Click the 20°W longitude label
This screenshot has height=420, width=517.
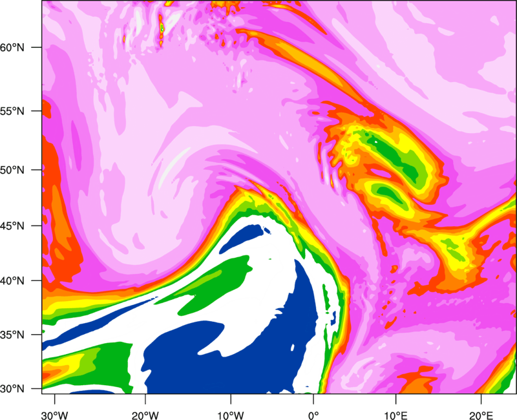click(x=145, y=415)
